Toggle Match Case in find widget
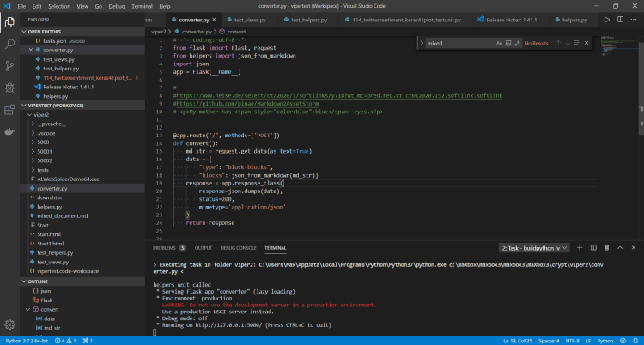This screenshot has width=644, height=345. pos(499,43)
